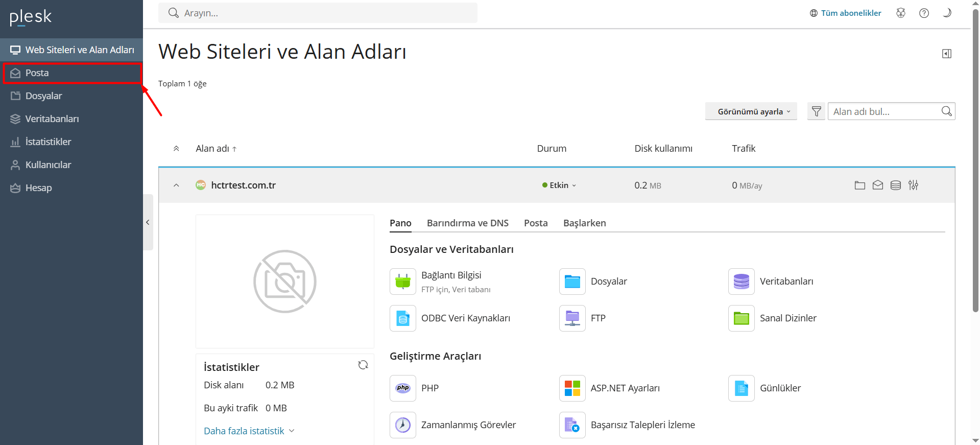Toggle dark mode moon icon
The width and height of the screenshot is (980, 445).
tap(947, 13)
